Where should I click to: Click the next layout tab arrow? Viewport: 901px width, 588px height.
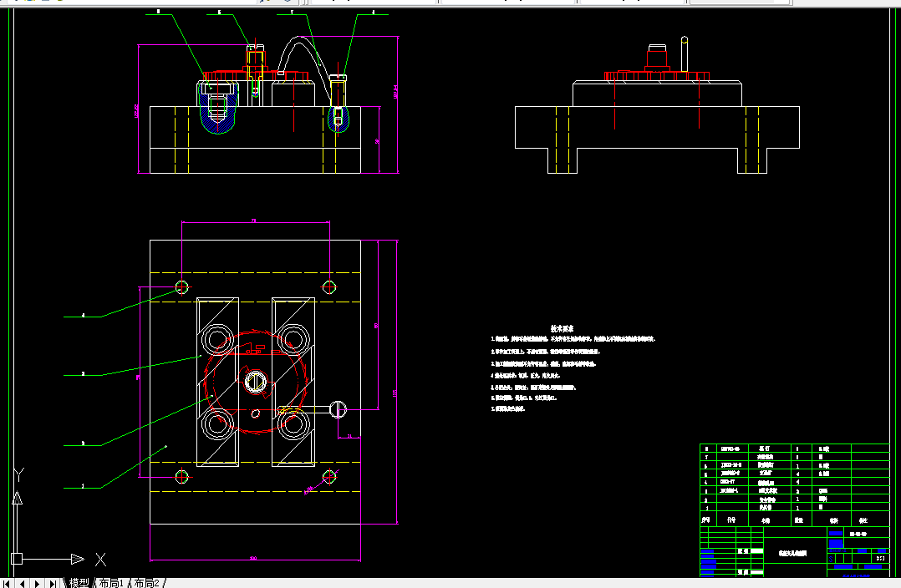[38, 583]
